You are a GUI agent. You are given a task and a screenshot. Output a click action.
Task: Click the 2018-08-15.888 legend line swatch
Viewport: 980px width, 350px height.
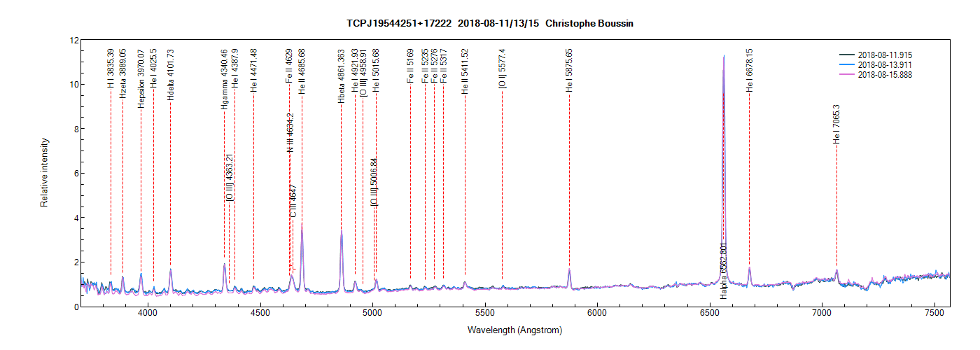tap(848, 74)
